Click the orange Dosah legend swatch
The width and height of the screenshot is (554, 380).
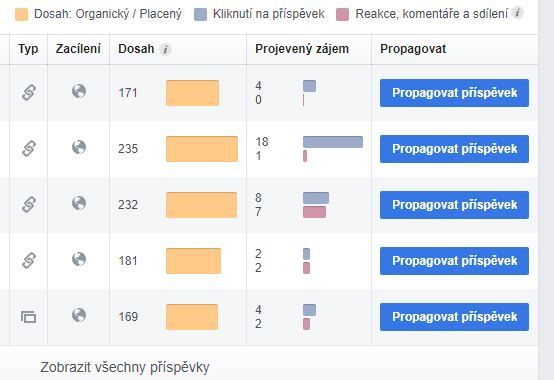(x=22, y=14)
